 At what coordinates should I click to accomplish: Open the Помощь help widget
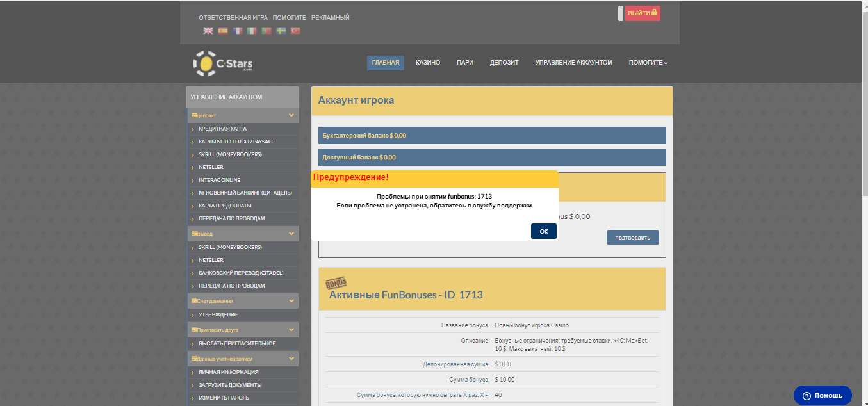(823, 396)
